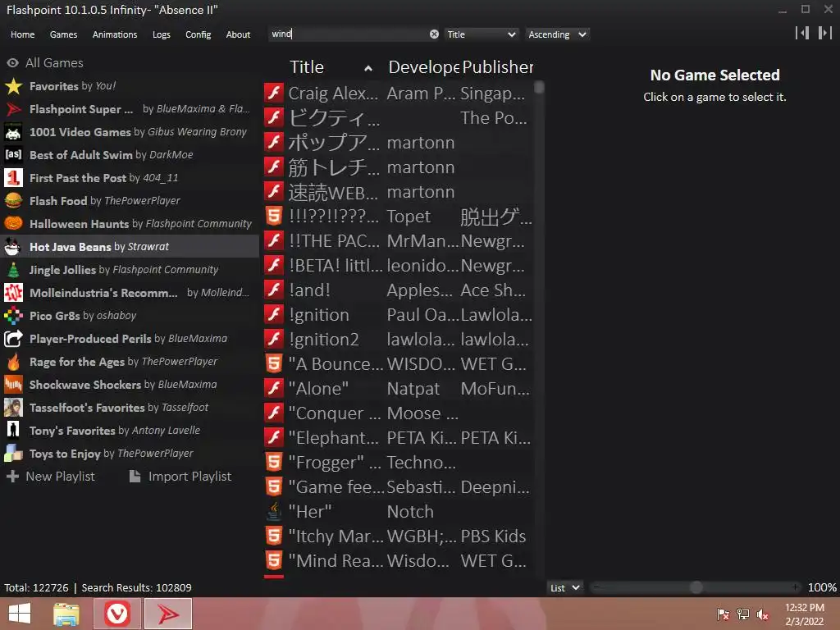Click the Hot Java Beans playlist icon
Image resolution: width=840 pixels, height=630 pixels.
coord(13,246)
